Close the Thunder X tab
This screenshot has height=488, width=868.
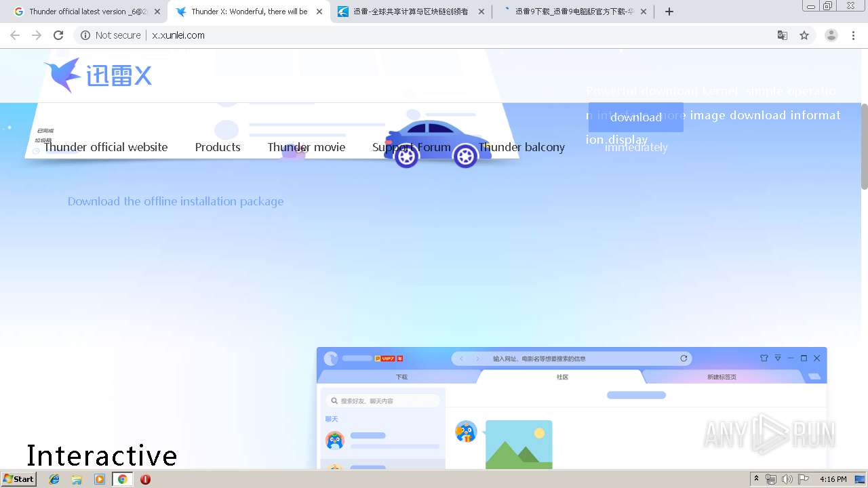pyautogui.click(x=319, y=12)
